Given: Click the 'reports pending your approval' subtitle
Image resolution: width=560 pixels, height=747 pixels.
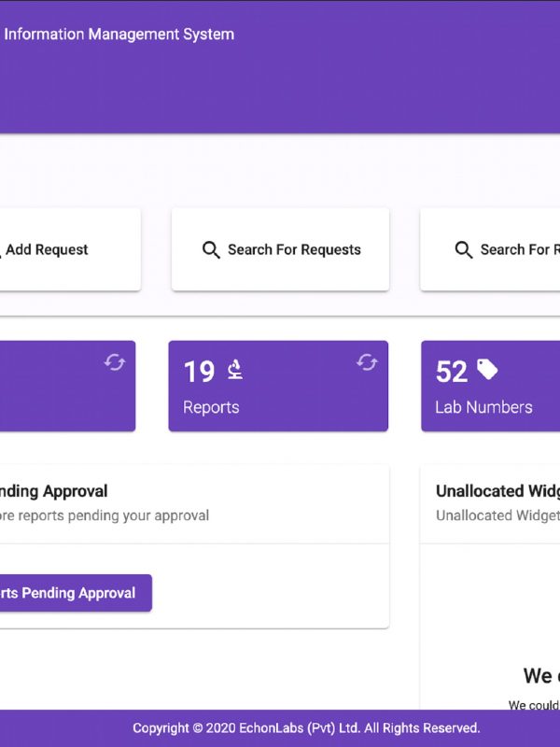Looking at the screenshot, I should [x=105, y=515].
